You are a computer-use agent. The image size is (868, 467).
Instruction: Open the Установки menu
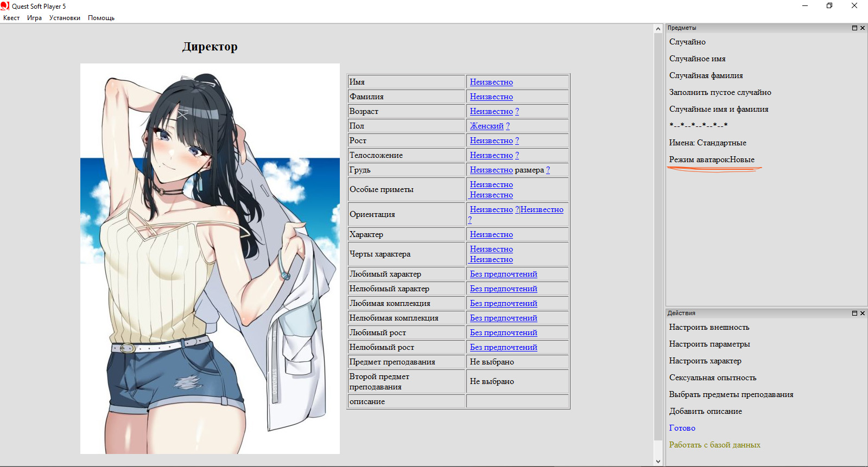pyautogui.click(x=65, y=18)
